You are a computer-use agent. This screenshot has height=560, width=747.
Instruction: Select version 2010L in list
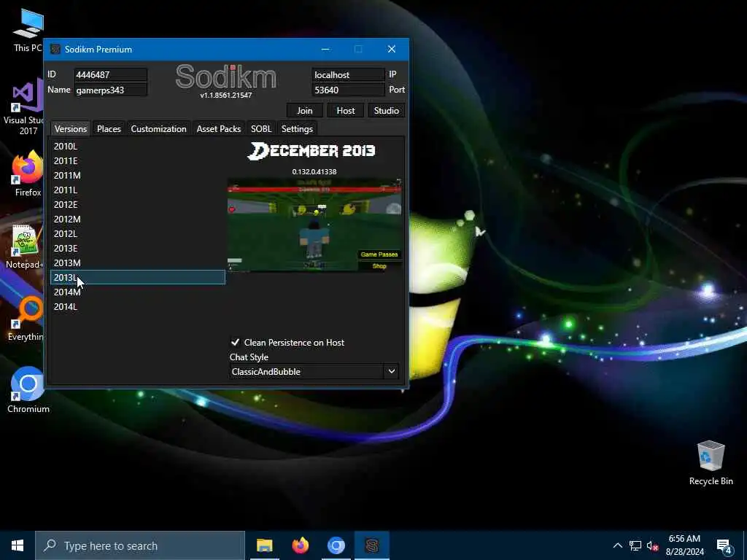click(x=138, y=146)
